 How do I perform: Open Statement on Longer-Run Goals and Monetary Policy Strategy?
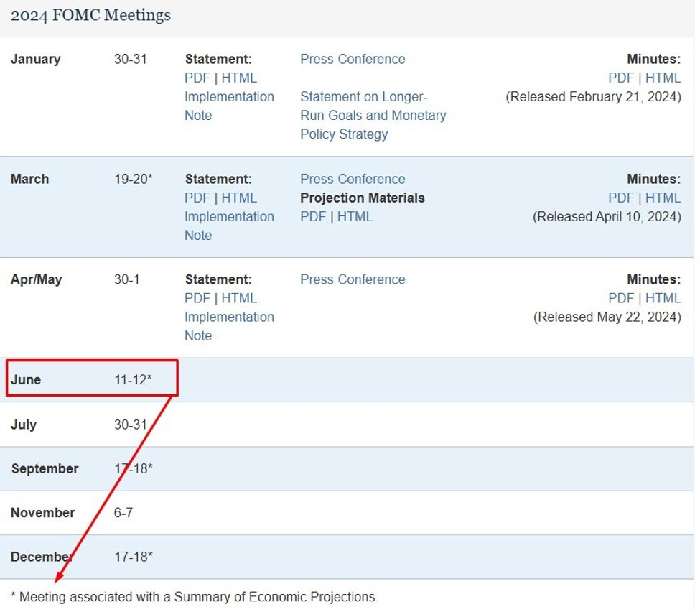(x=373, y=115)
